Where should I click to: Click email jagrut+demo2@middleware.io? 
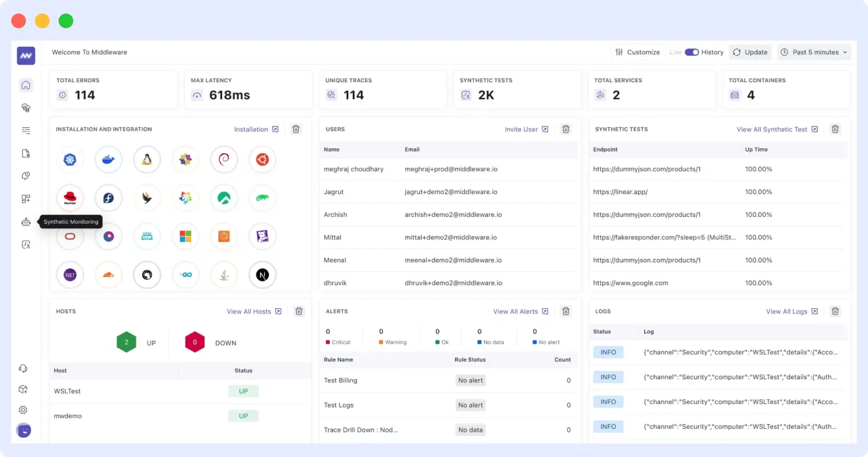451,192
